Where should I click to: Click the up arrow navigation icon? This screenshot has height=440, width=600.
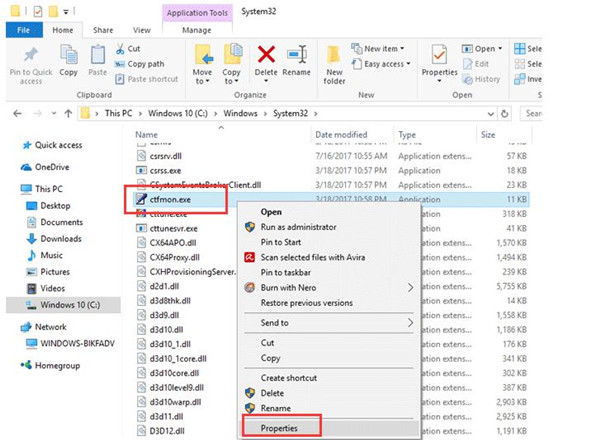[68, 113]
